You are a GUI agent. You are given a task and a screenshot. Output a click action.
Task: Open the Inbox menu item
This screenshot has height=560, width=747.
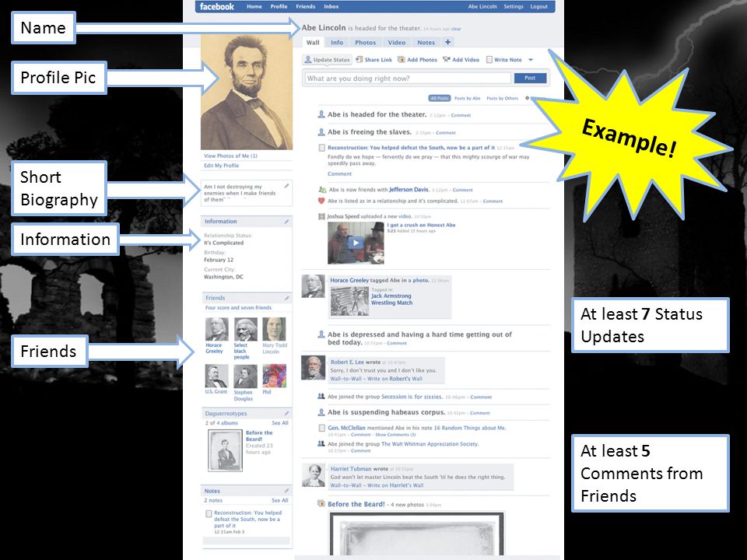(331, 7)
